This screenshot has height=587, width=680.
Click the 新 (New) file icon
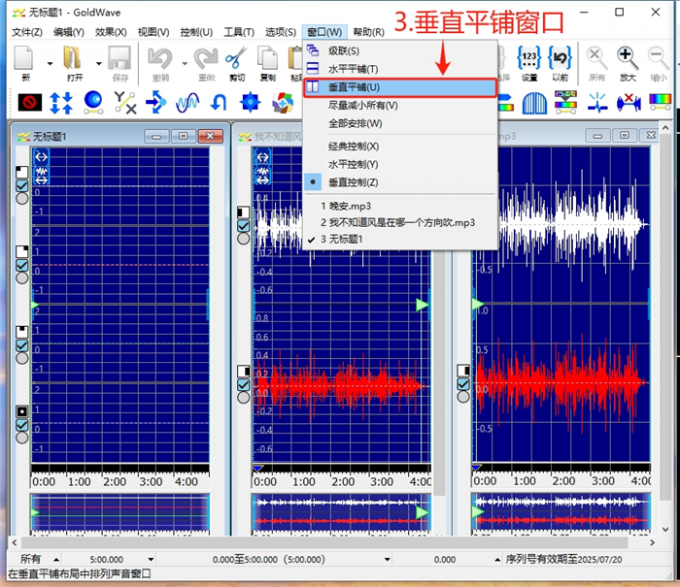[24, 59]
